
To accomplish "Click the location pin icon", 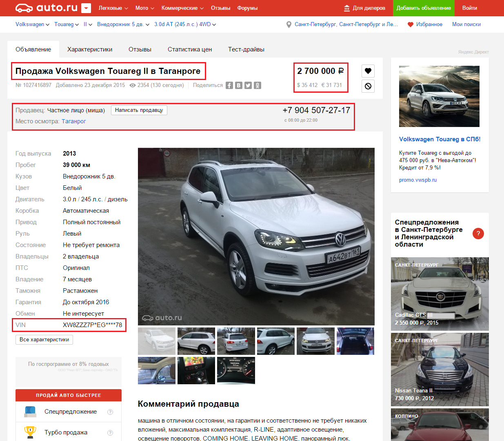I will point(289,24).
